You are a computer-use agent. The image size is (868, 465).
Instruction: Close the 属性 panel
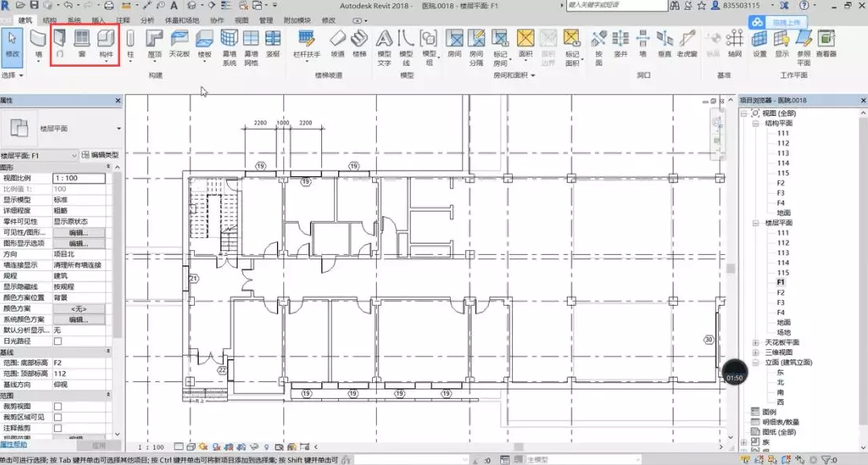click(118, 101)
